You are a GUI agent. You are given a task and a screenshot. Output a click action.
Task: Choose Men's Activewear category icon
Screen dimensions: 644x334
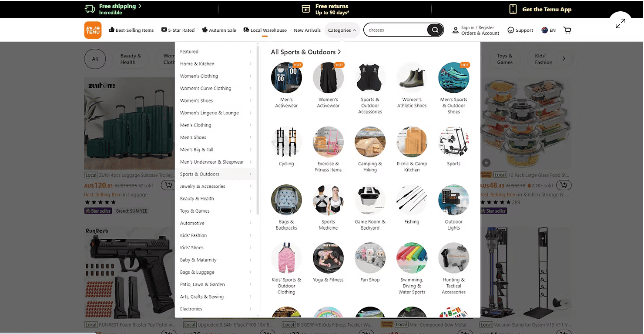(x=286, y=78)
